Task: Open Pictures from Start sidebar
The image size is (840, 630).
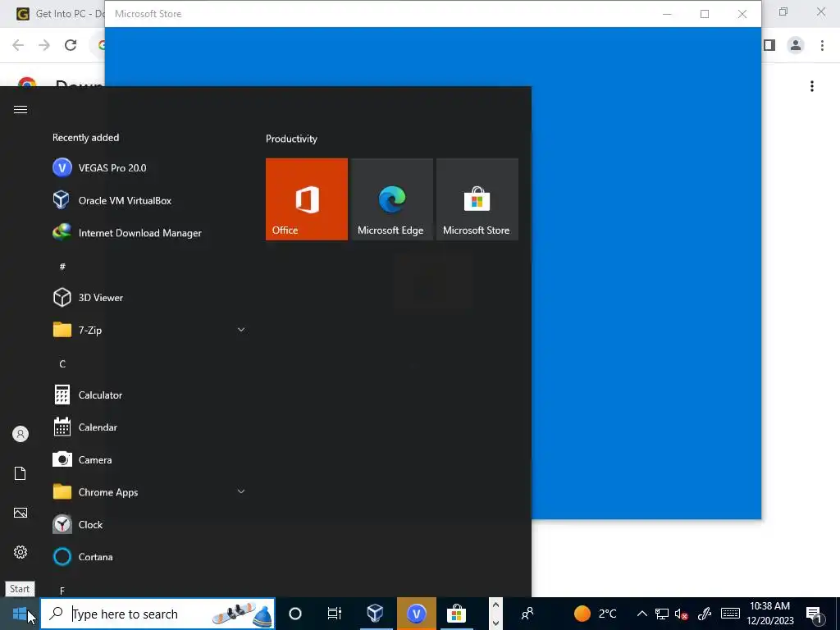Action: point(21,513)
